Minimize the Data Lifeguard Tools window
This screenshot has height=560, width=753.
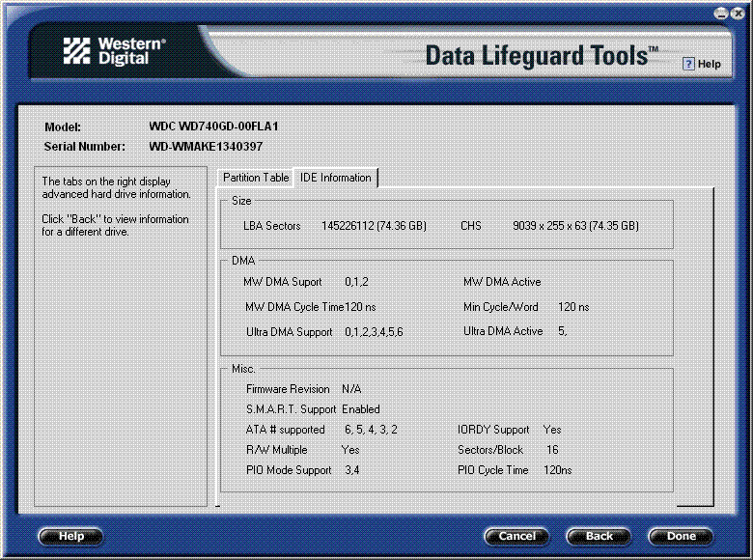tap(721, 14)
